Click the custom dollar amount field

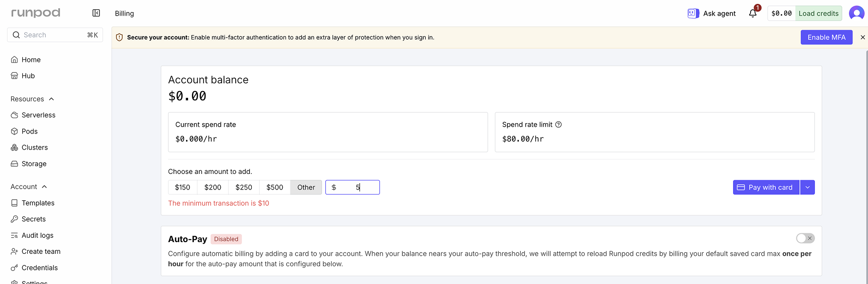coord(353,188)
